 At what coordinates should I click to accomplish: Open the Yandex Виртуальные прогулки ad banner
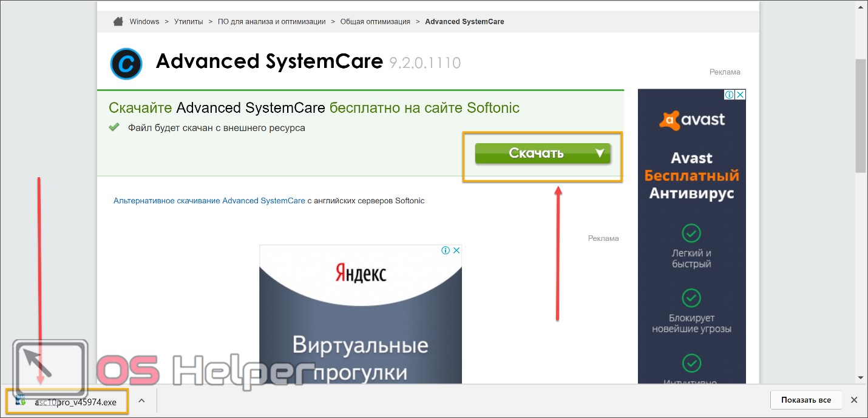(361, 328)
